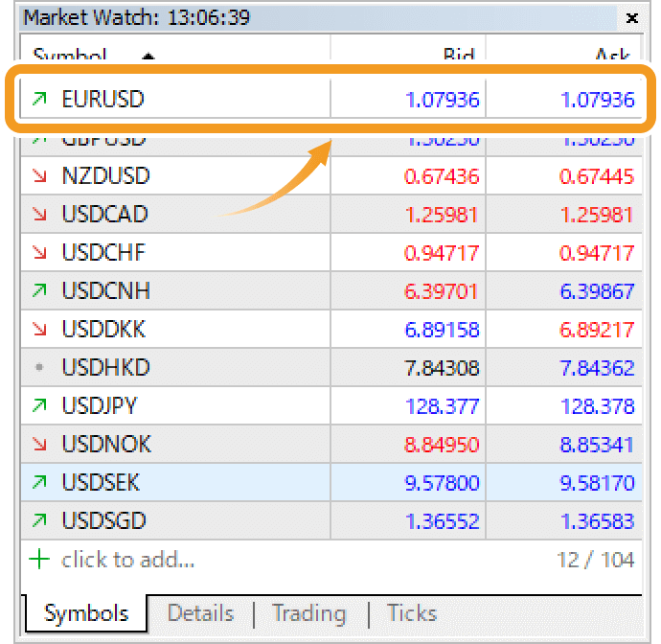
Task: Click NZDUSD ask value 0.67445
Action: [597, 176]
